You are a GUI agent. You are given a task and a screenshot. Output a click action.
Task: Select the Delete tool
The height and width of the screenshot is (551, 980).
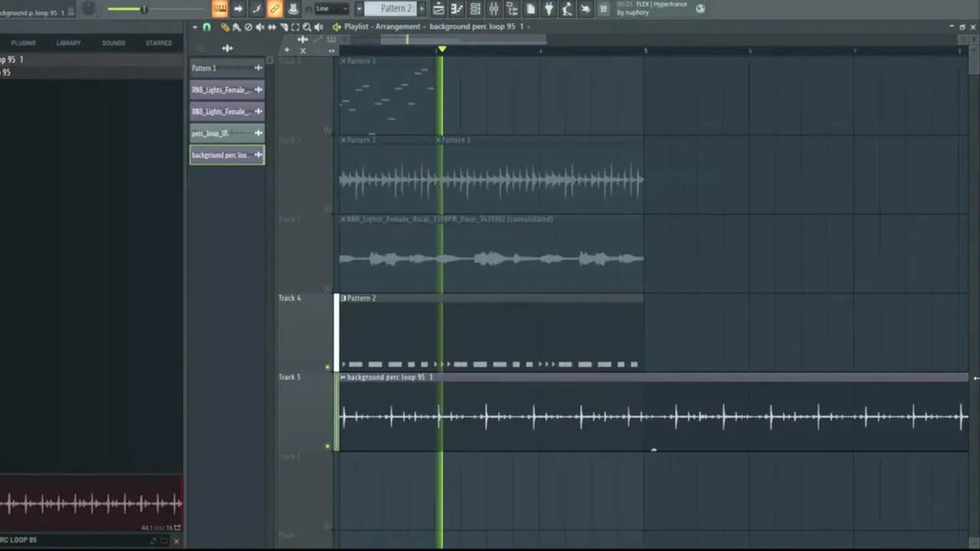[248, 27]
